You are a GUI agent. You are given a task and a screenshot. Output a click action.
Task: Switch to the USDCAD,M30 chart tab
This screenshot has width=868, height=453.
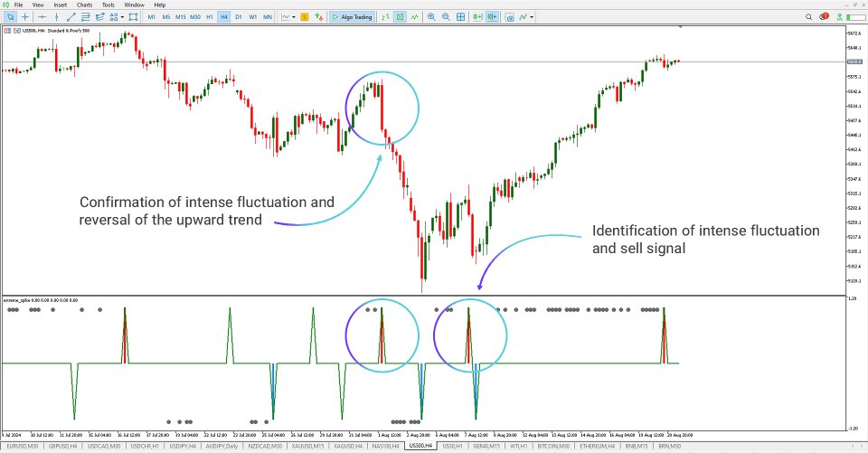click(103, 446)
